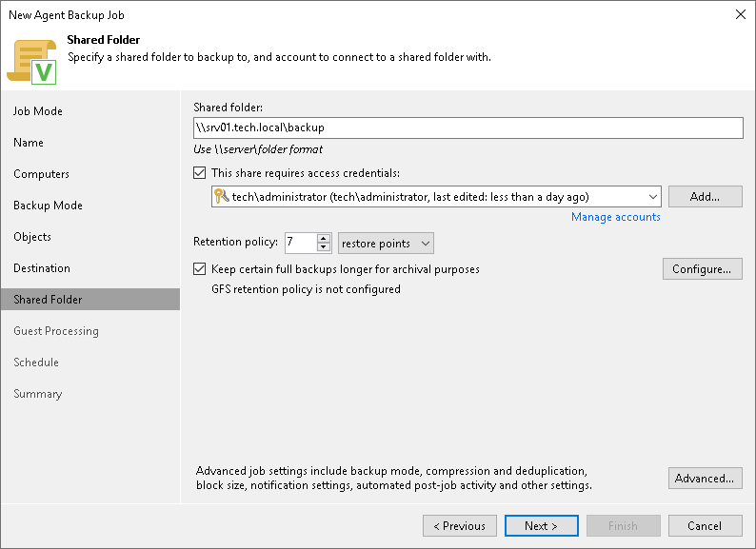Click Configure... for GFS retention
Screen dimensions: 756x549
point(702,269)
